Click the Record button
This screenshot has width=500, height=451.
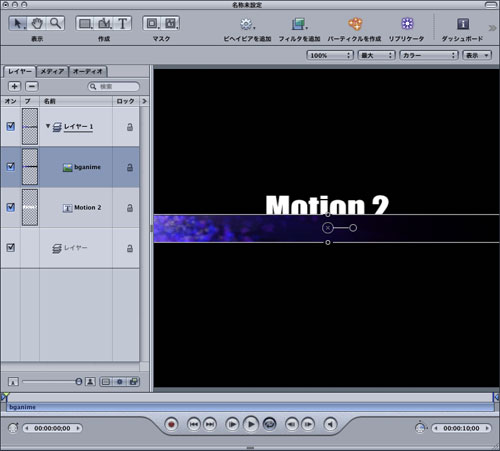171,424
